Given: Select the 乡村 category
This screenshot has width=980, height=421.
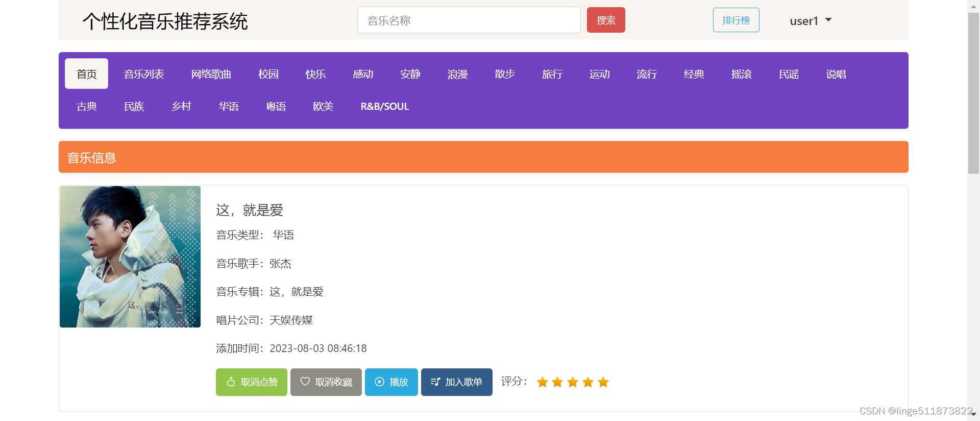Looking at the screenshot, I should 181,106.
